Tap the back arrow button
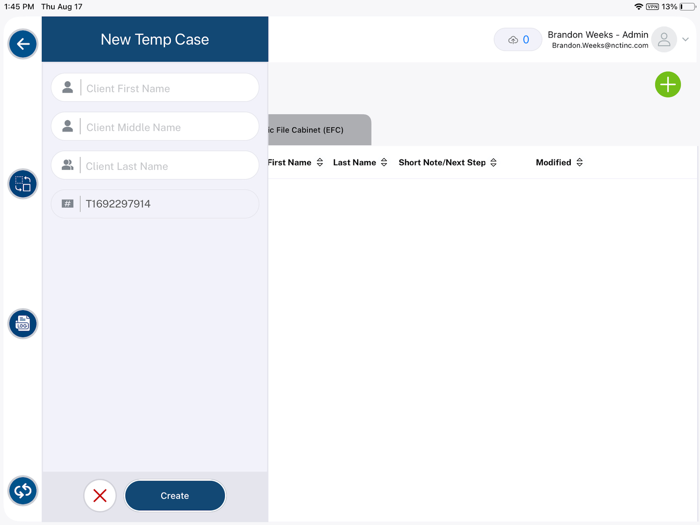The image size is (700, 525). click(x=23, y=44)
